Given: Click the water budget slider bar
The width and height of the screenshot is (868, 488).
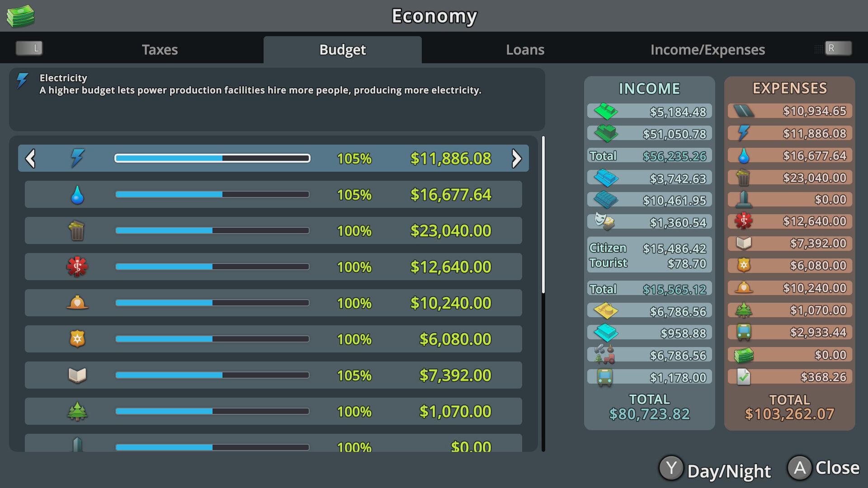Looking at the screenshot, I should pos(212,194).
